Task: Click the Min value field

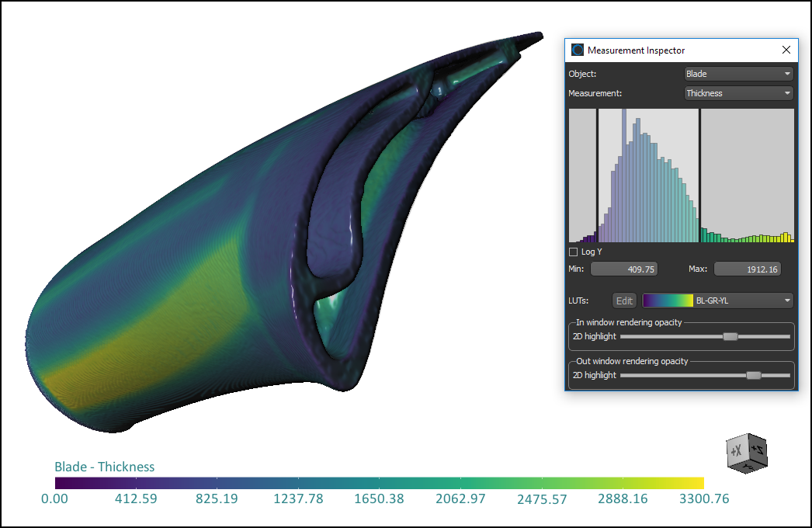Action: point(625,269)
